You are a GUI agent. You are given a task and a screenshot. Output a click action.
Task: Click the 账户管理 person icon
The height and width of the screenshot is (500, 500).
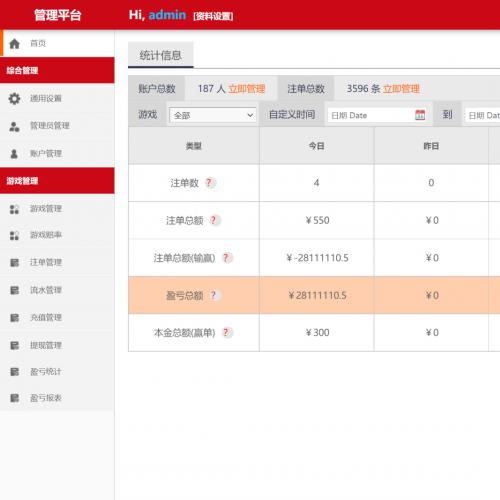(x=14, y=154)
